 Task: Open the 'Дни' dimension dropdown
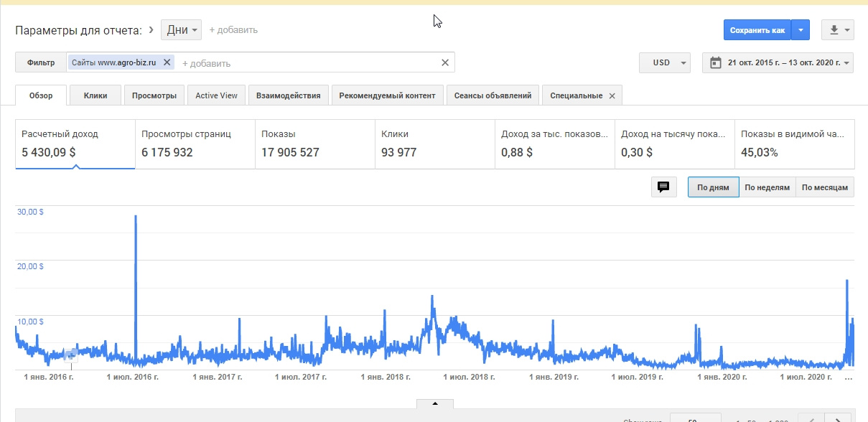pyautogui.click(x=182, y=30)
